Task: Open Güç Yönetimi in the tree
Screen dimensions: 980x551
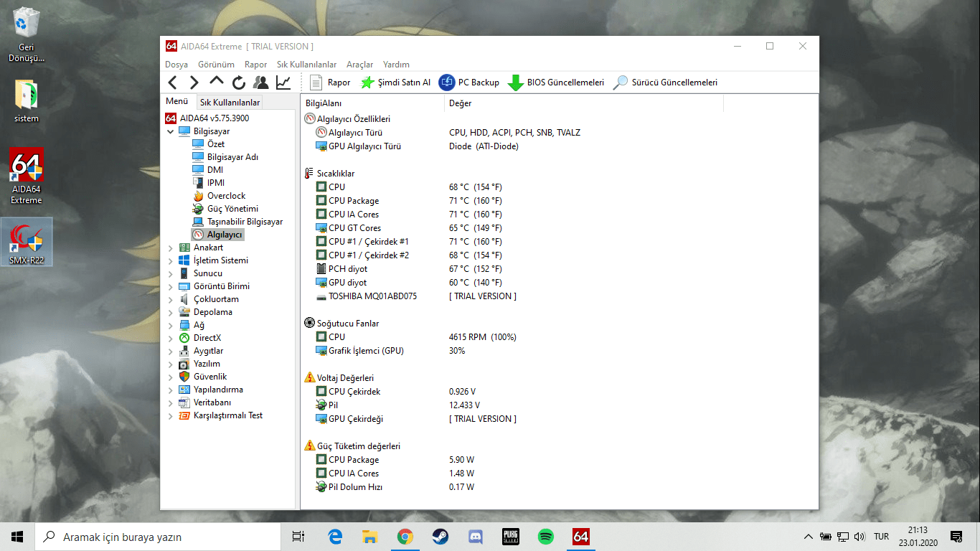Action: [232, 209]
